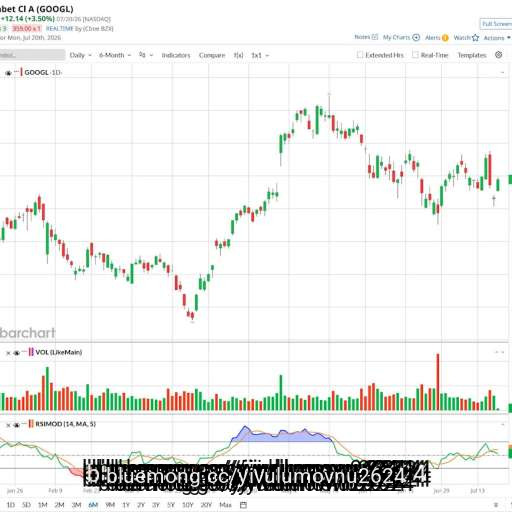
Task: Open chart settings gear icon
Action: click(x=498, y=55)
